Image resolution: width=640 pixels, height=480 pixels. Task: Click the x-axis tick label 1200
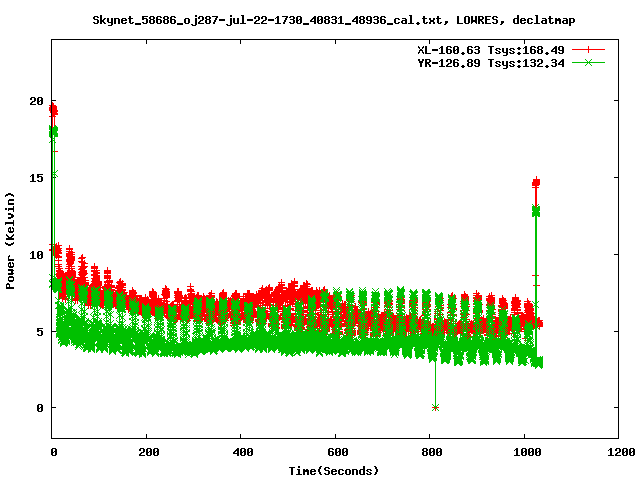point(621,452)
